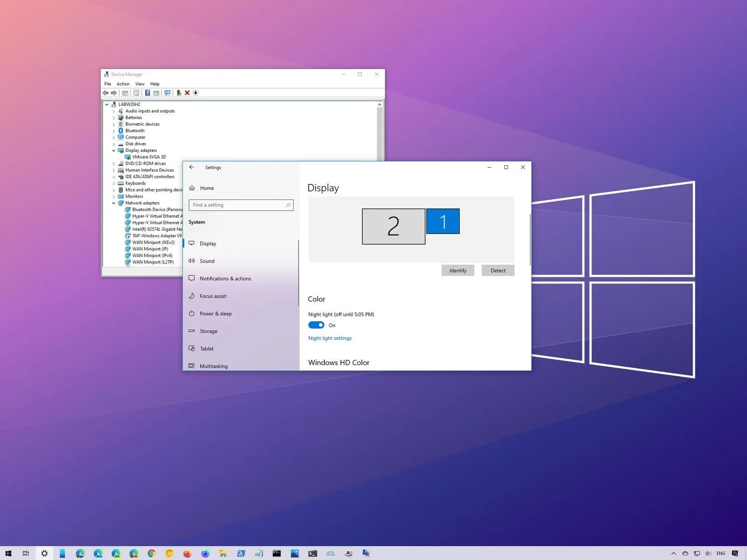Open PowerShell from the taskbar

pos(241,553)
